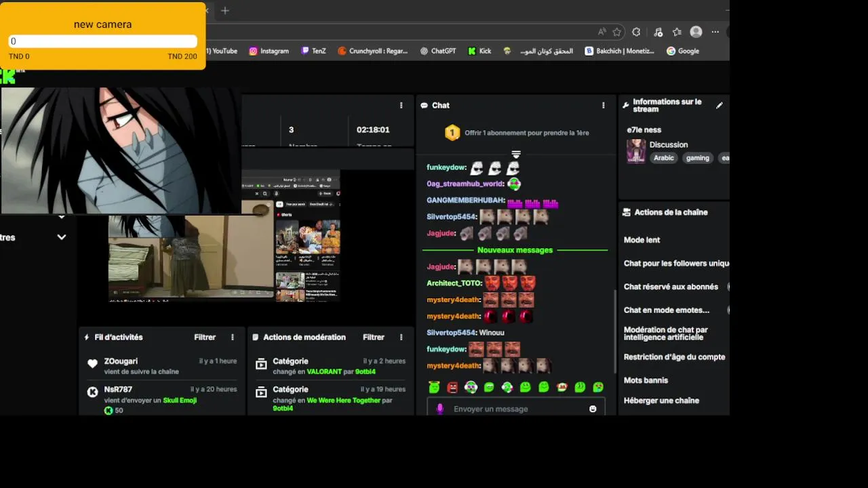Viewport: 868px width, 488px height.
Task: Open the TenZ bookmark
Action: pyautogui.click(x=313, y=51)
